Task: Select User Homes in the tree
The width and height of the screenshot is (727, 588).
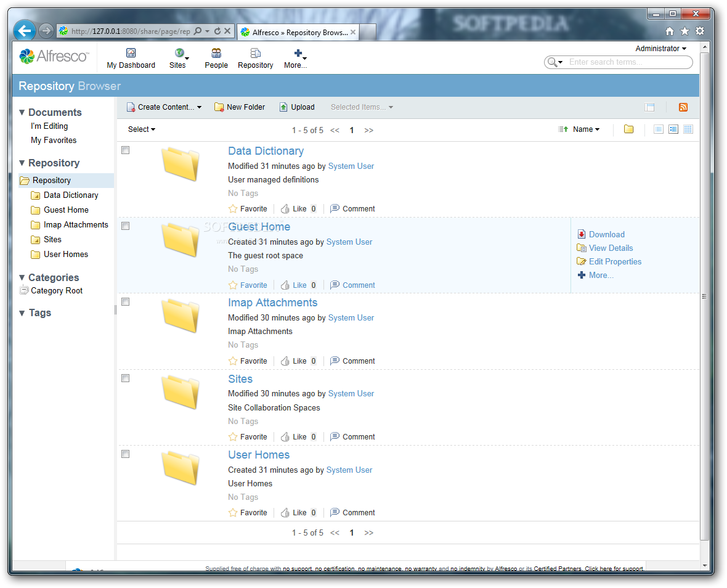Action: pos(66,254)
